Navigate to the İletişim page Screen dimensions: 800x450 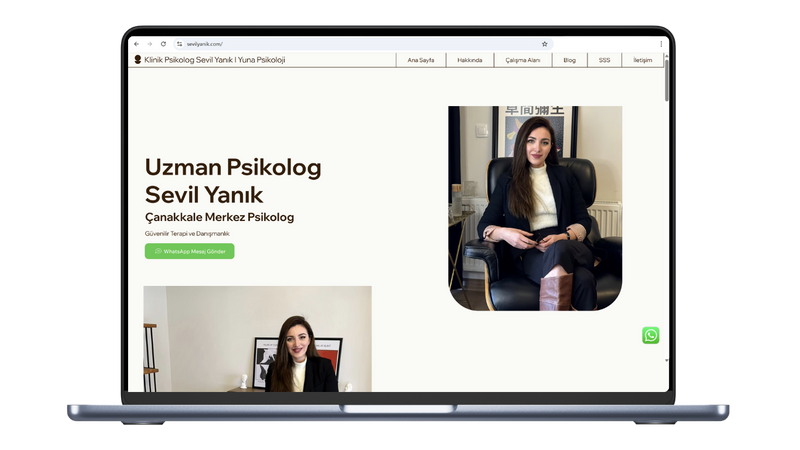click(x=643, y=60)
